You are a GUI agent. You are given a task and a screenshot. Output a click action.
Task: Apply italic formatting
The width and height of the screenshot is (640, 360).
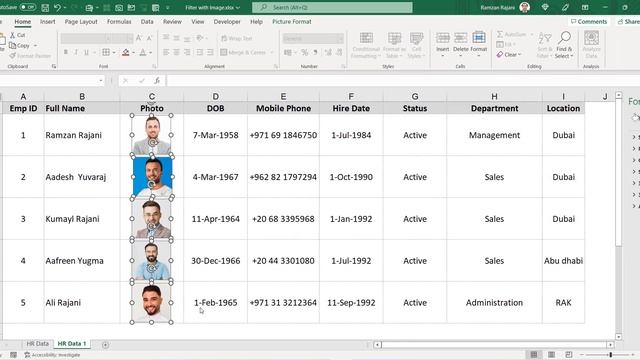click(x=76, y=52)
